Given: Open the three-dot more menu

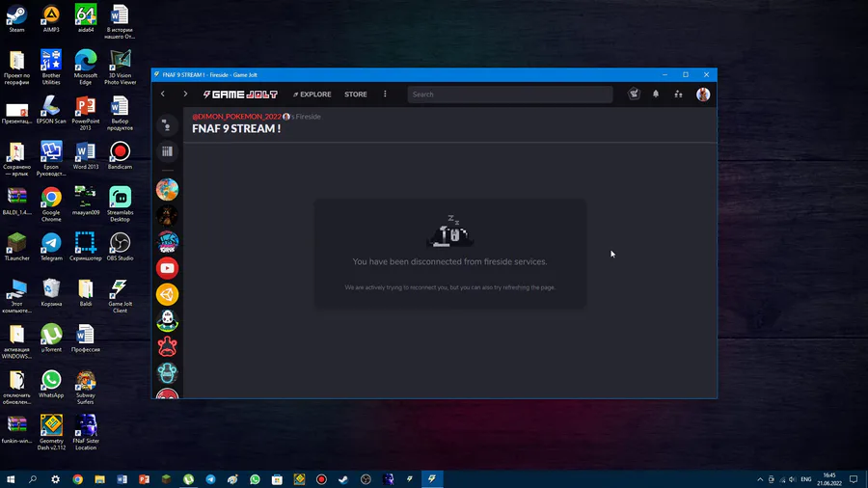Looking at the screenshot, I should (x=385, y=95).
